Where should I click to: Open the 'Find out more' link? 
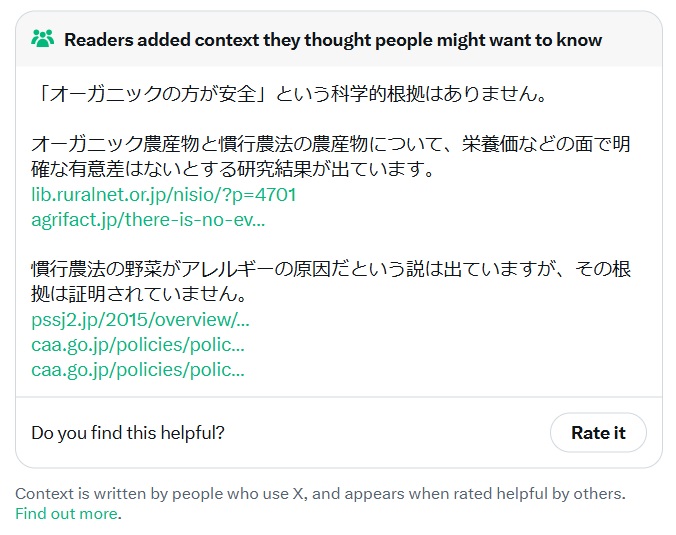(66, 513)
